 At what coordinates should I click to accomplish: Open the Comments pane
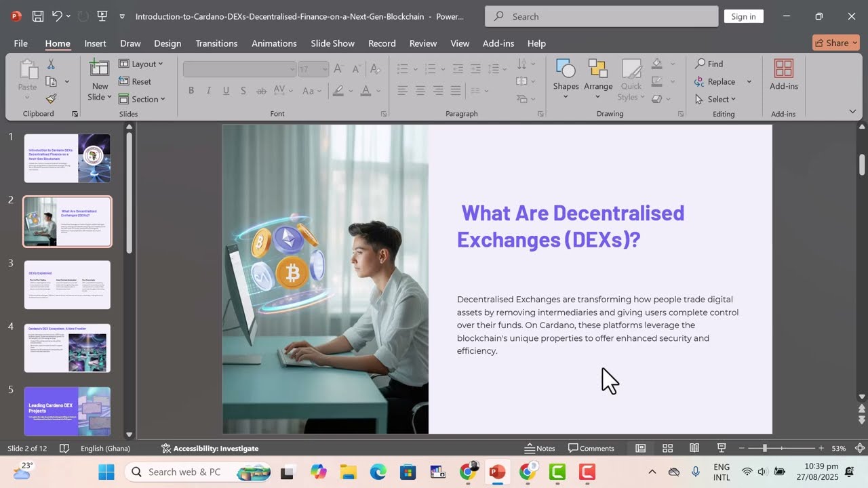[591, 448]
